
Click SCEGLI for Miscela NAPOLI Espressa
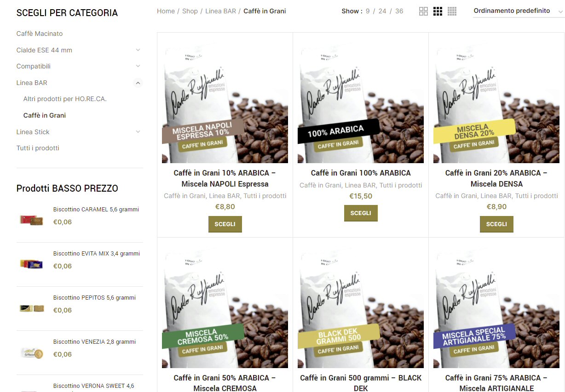click(225, 224)
